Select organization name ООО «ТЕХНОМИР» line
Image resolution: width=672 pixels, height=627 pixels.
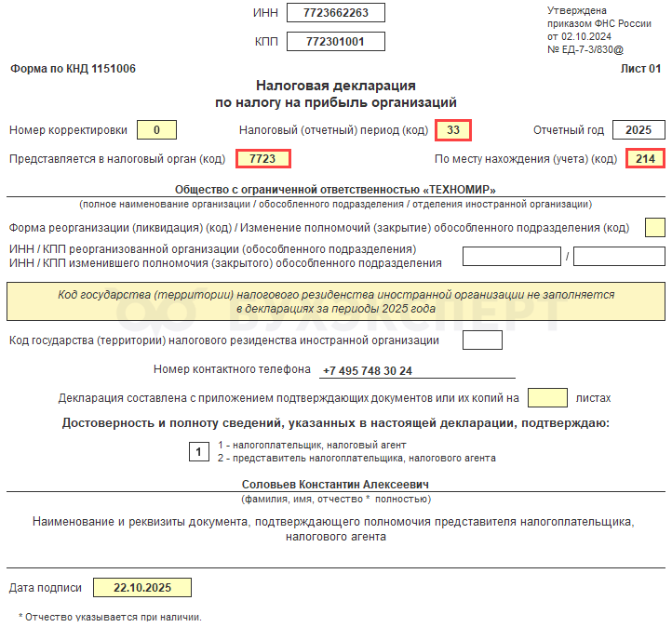336,190
